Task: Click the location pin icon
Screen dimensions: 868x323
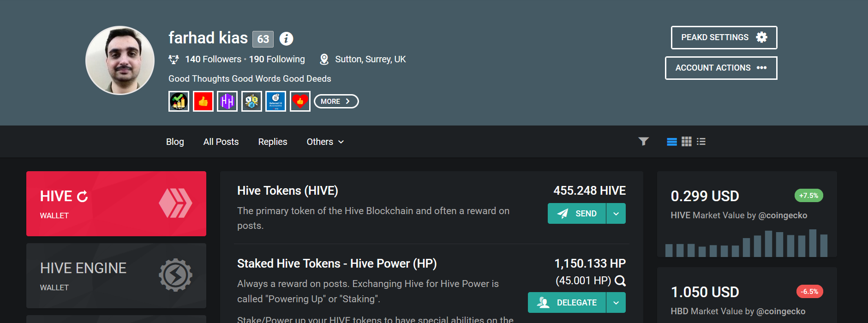Action: (x=324, y=59)
